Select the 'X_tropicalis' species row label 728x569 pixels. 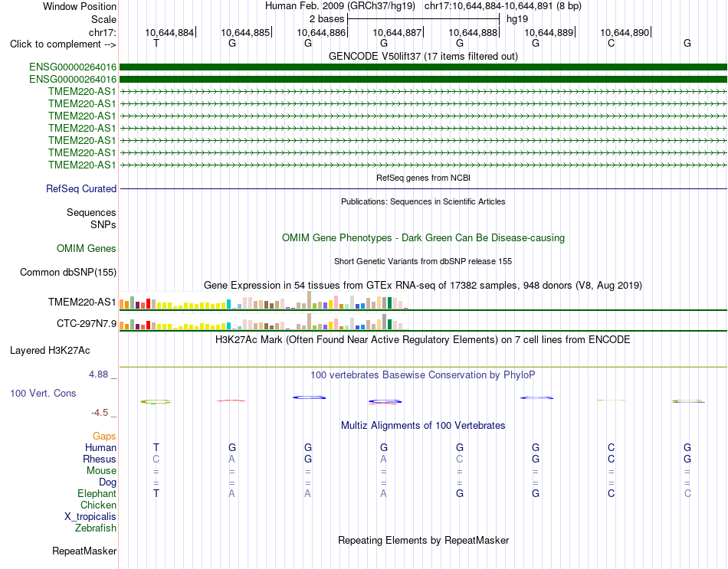point(90,517)
